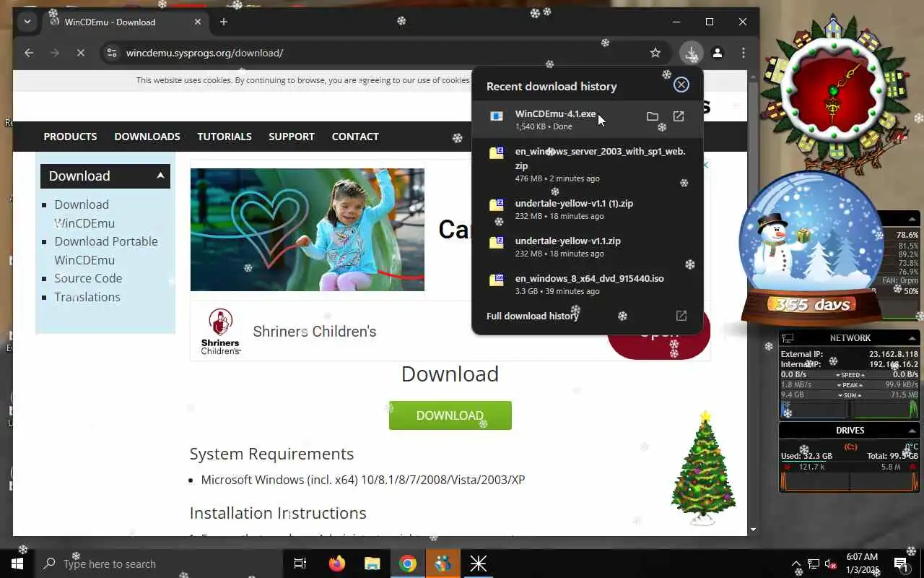Screen dimensions: 924x578
Task: Collapse the DRIVES gadget panel
Action: pos(912,431)
